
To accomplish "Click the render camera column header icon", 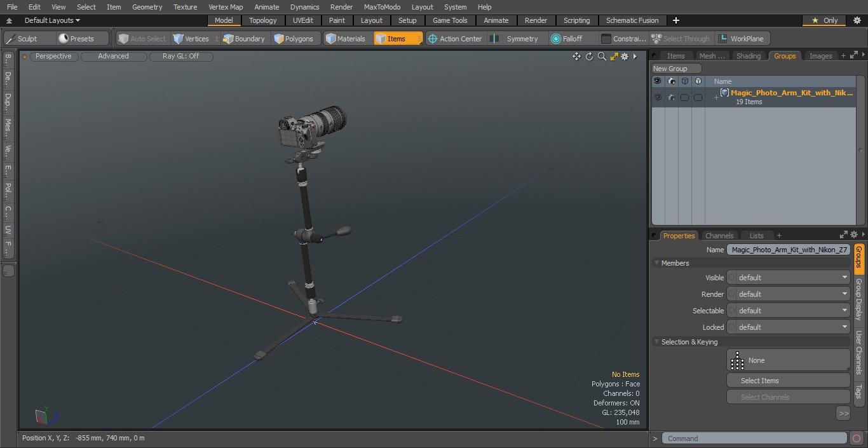I will click(671, 81).
